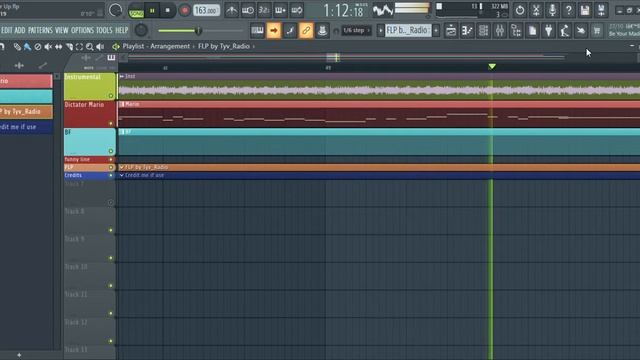640x360 pixels.
Task: Open the FLP b.._Radio pattern selector
Action: click(x=408, y=30)
